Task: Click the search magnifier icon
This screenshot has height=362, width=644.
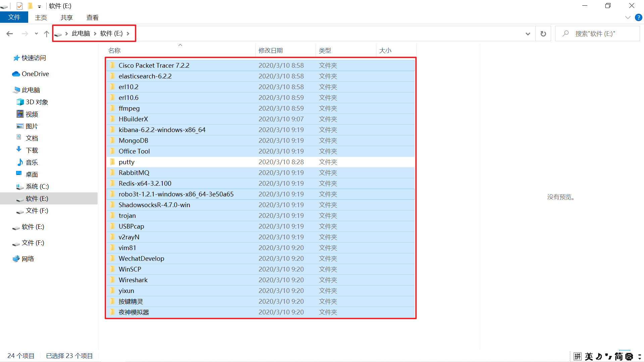Action: coord(566,34)
